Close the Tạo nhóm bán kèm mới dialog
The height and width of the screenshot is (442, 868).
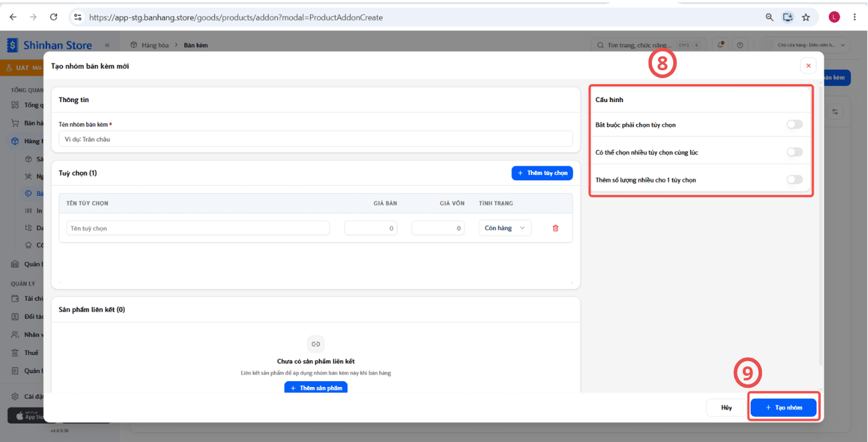click(808, 66)
